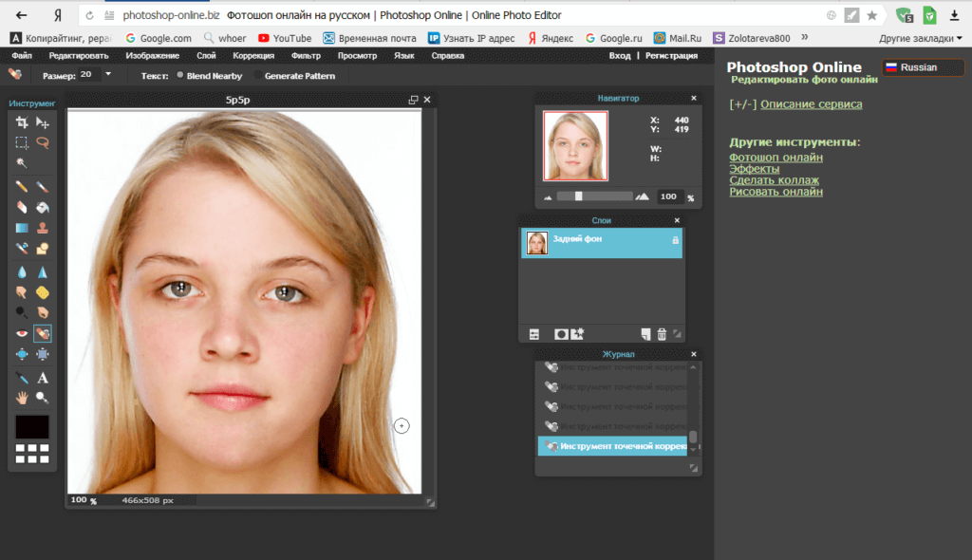Choose the Clone Stamp tool
The width and height of the screenshot is (972, 560).
coord(43,228)
